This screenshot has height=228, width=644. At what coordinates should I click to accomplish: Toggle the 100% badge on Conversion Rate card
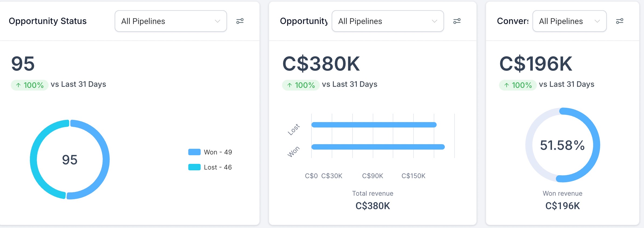(518, 85)
